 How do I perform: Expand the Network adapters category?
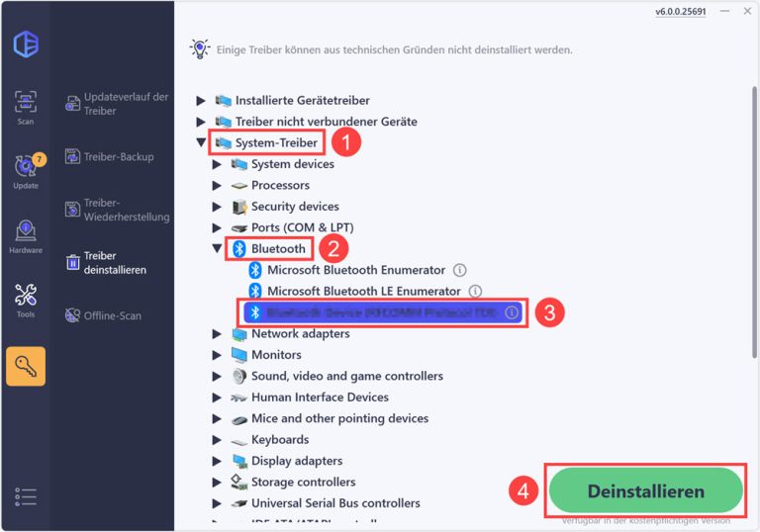(x=217, y=334)
